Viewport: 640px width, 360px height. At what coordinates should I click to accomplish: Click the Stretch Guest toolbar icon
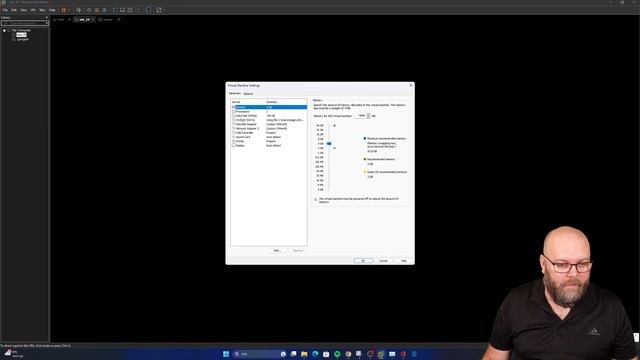[x=159, y=10]
